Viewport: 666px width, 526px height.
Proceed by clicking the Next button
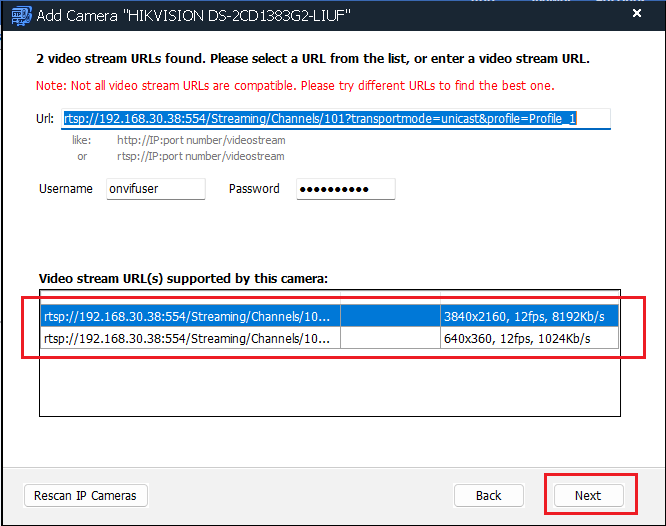coord(588,495)
